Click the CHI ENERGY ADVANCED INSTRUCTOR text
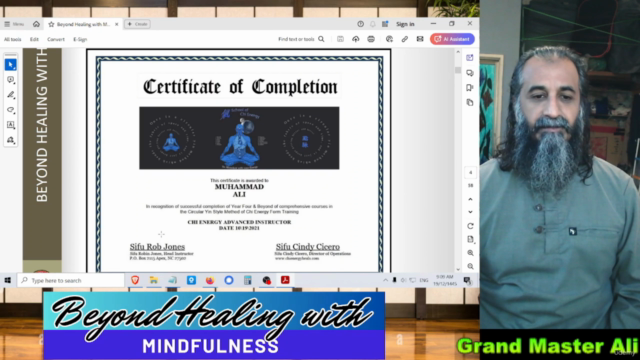The image size is (640, 360). 239,222
